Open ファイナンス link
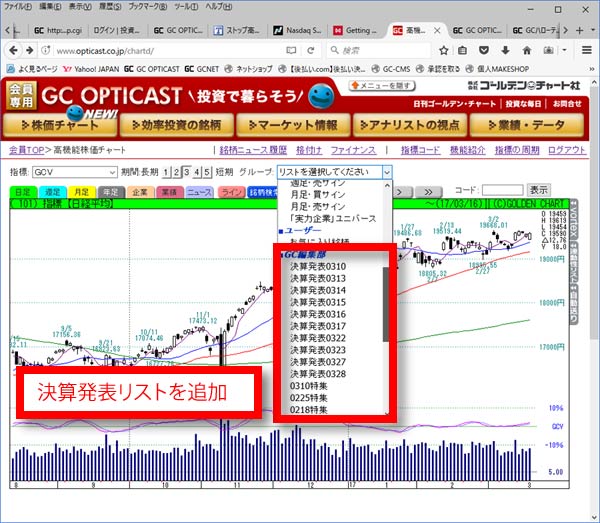Image resolution: width=600 pixels, height=523 pixels. 353,150
